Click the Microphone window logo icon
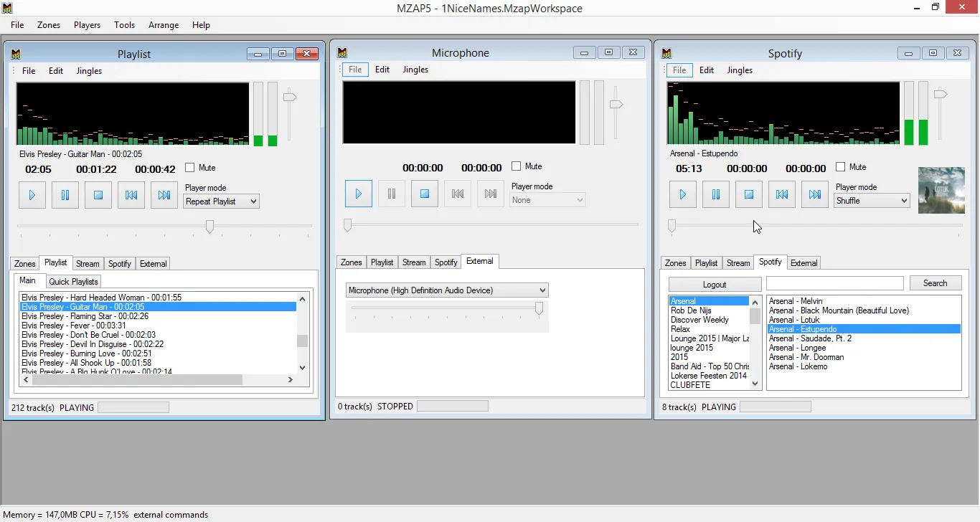This screenshot has width=980, height=522. (x=342, y=52)
